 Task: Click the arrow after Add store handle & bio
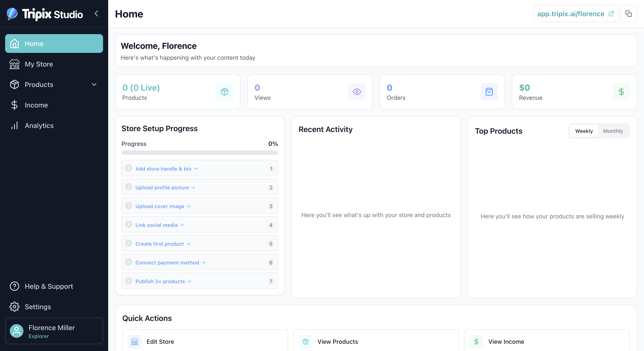pyautogui.click(x=195, y=169)
